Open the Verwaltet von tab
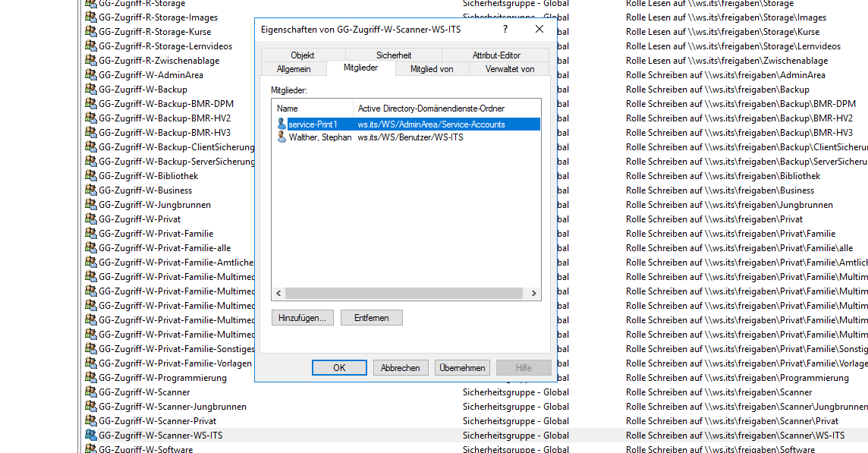868x453 pixels. coord(509,68)
